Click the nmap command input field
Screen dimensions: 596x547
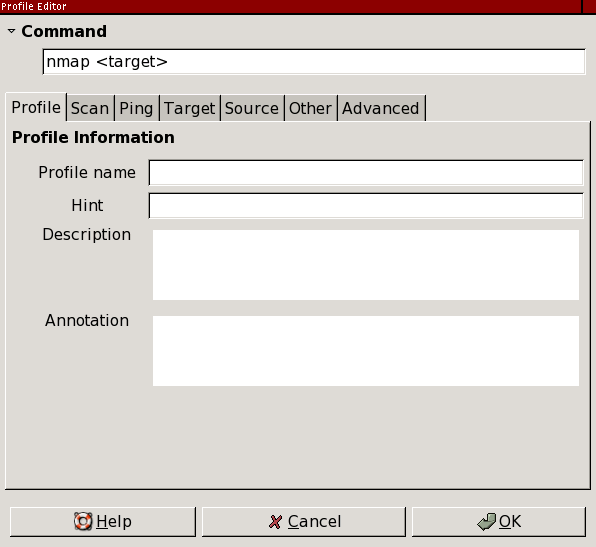tap(314, 62)
